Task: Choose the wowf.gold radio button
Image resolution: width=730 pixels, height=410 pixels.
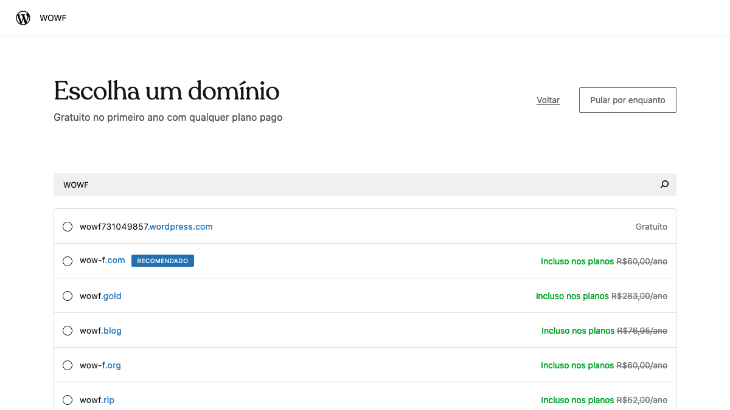Action: (68, 296)
